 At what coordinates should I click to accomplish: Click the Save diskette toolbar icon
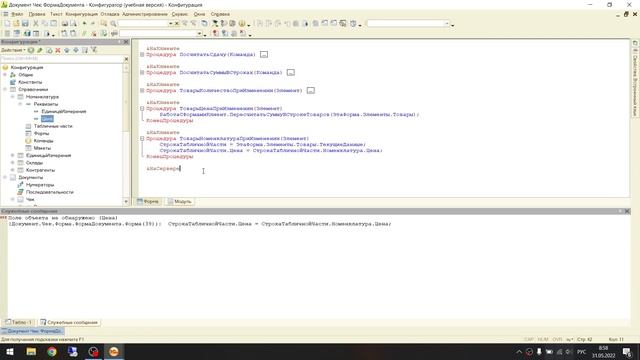coord(25,24)
